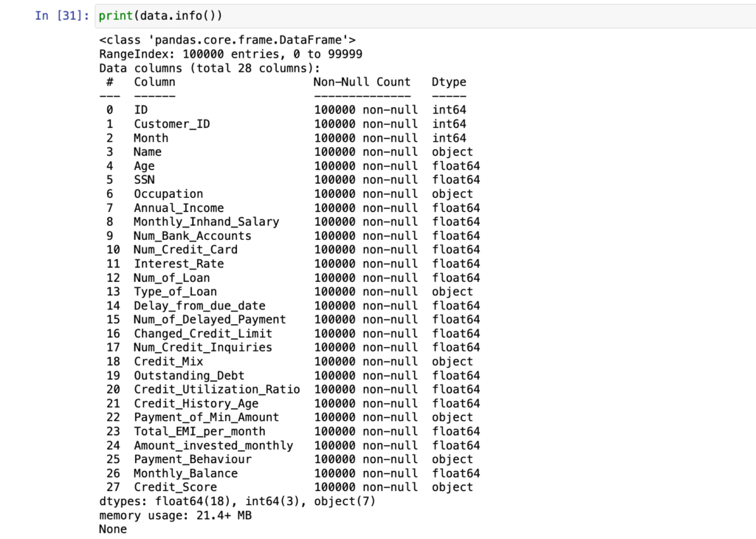This screenshot has width=756, height=539.
Task: Click the 'Credit_Score' row text
Action: (x=175, y=487)
